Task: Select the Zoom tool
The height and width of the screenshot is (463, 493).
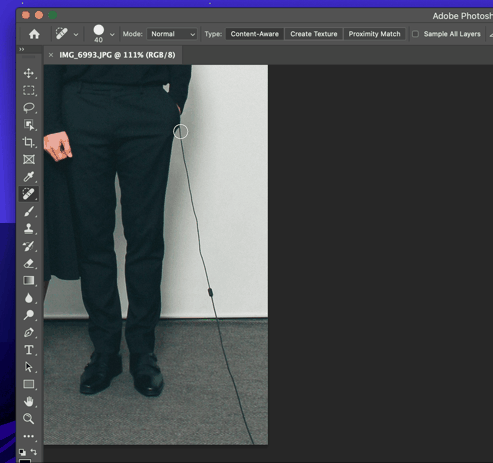Action: [x=29, y=419]
